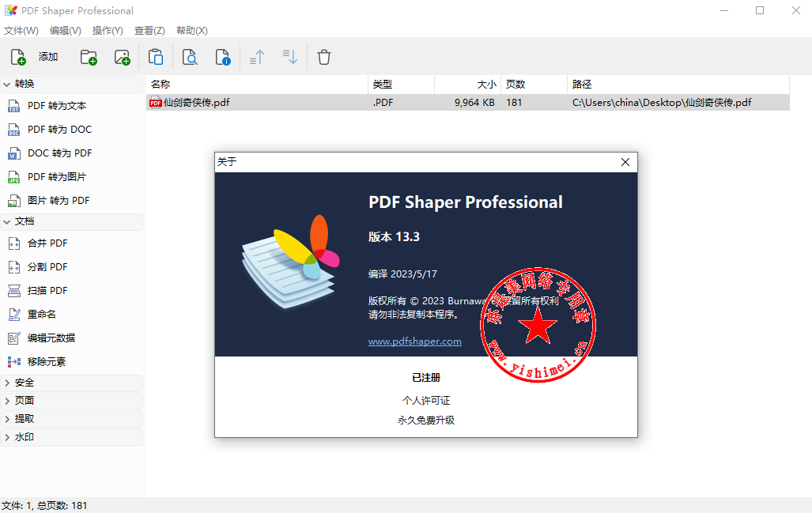
Task: Click the PDF Shaper icon in the title bar
Action: pyautogui.click(x=11, y=10)
